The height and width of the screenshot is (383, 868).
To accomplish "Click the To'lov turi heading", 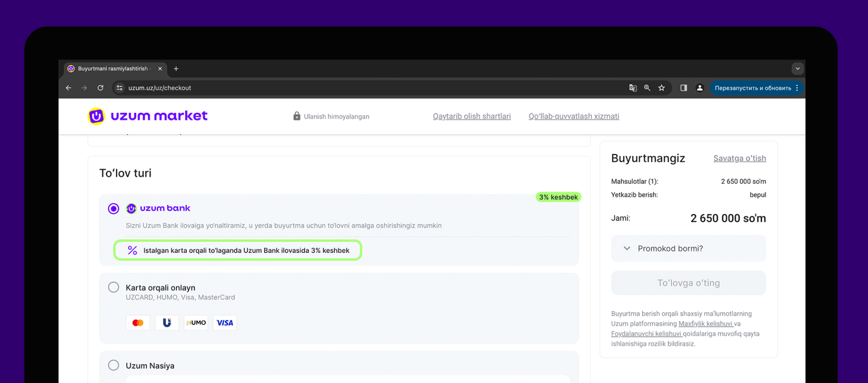I will [x=125, y=173].
